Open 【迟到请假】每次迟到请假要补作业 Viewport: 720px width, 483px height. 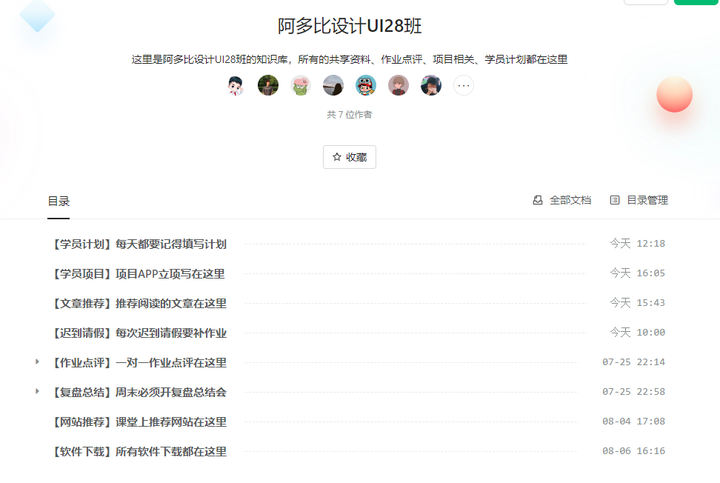[140, 333]
